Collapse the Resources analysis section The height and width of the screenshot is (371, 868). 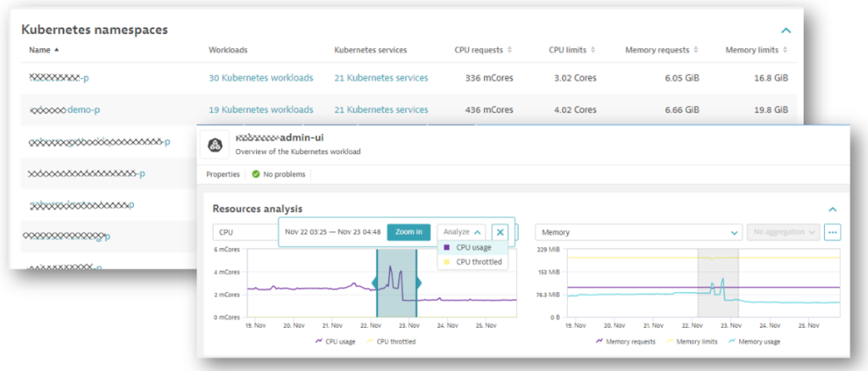(x=832, y=209)
